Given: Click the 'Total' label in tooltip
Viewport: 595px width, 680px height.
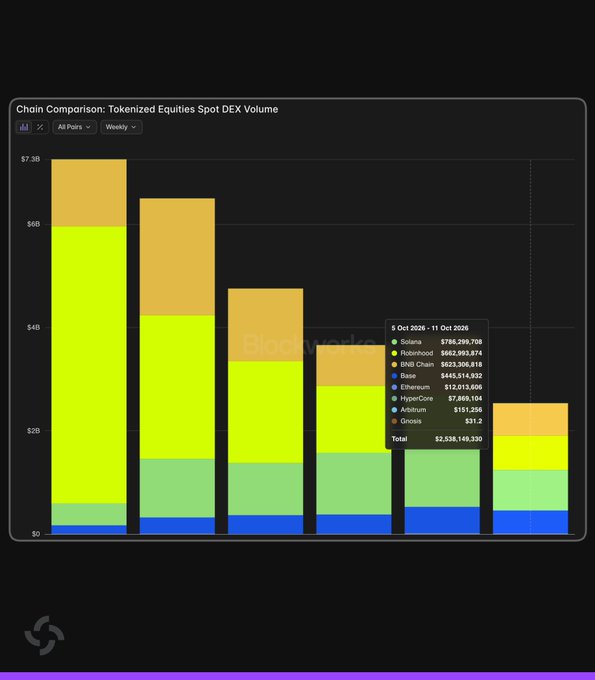Looking at the screenshot, I should (399, 439).
